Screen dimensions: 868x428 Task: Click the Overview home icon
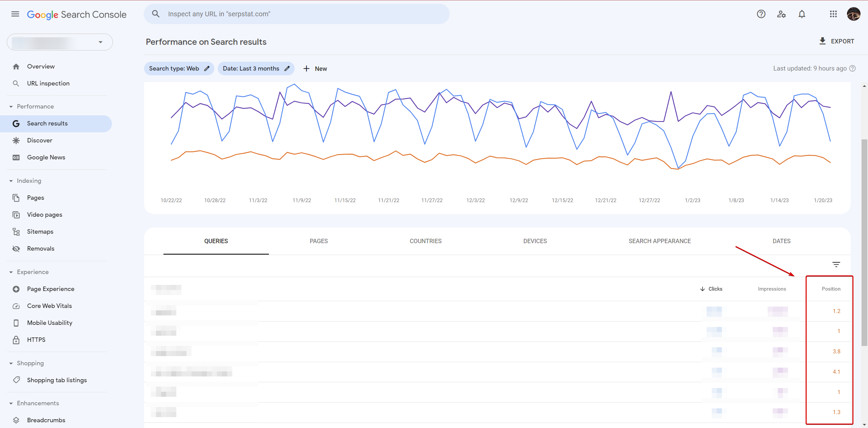pos(16,66)
